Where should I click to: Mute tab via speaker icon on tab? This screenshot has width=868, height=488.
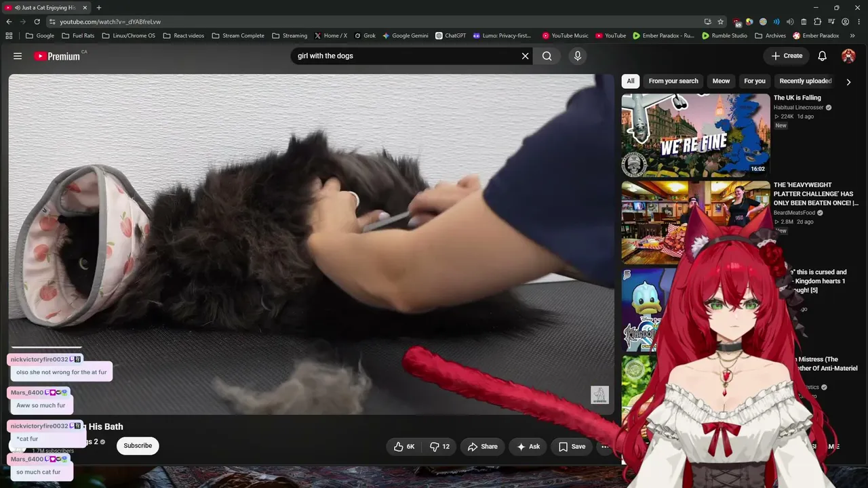click(x=17, y=7)
